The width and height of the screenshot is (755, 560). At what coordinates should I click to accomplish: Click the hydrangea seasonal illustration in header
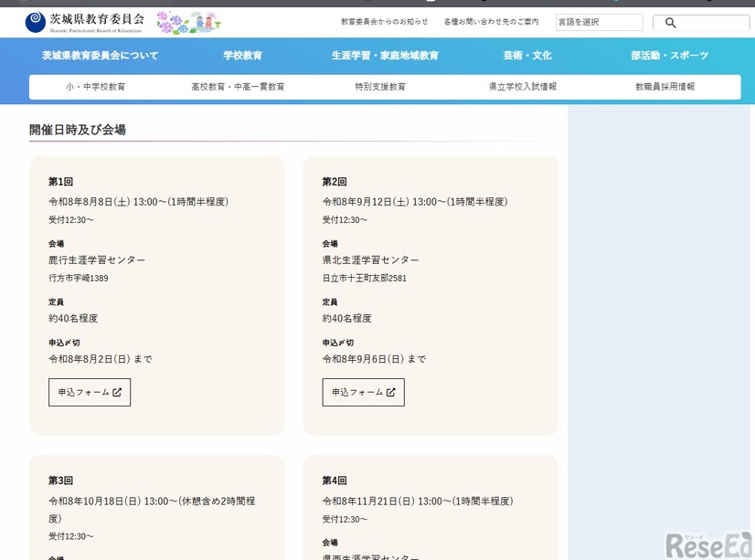point(188,23)
